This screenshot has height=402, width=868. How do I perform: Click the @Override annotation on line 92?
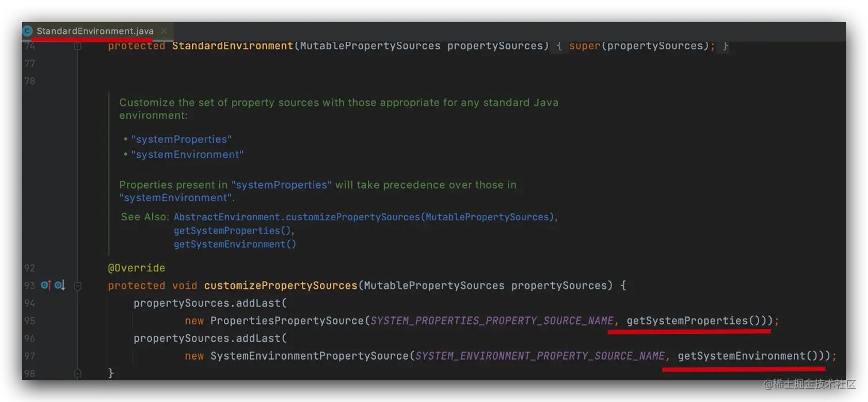click(137, 268)
